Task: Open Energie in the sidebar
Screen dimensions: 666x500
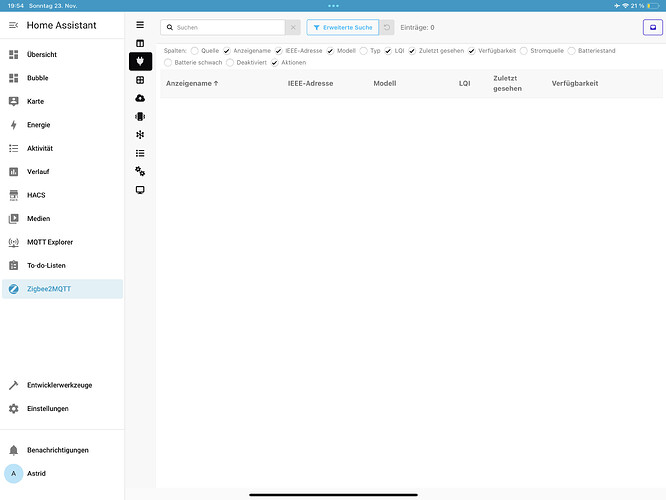Action: click(38, 125)
